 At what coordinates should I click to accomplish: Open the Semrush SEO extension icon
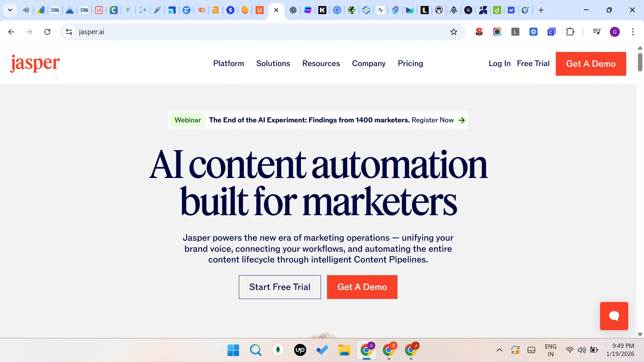[479, 32]
